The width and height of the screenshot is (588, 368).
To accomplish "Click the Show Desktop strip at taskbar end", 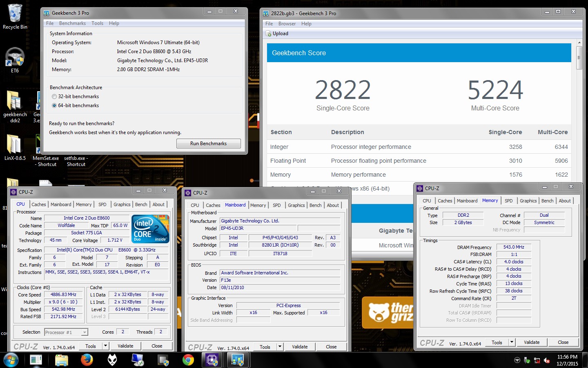I will pos(586,360).
